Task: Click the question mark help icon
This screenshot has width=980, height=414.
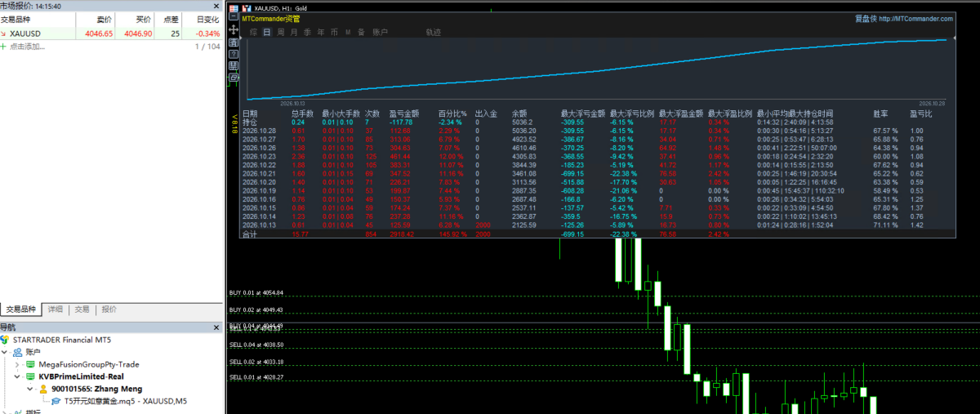Action: pos(234,54)
